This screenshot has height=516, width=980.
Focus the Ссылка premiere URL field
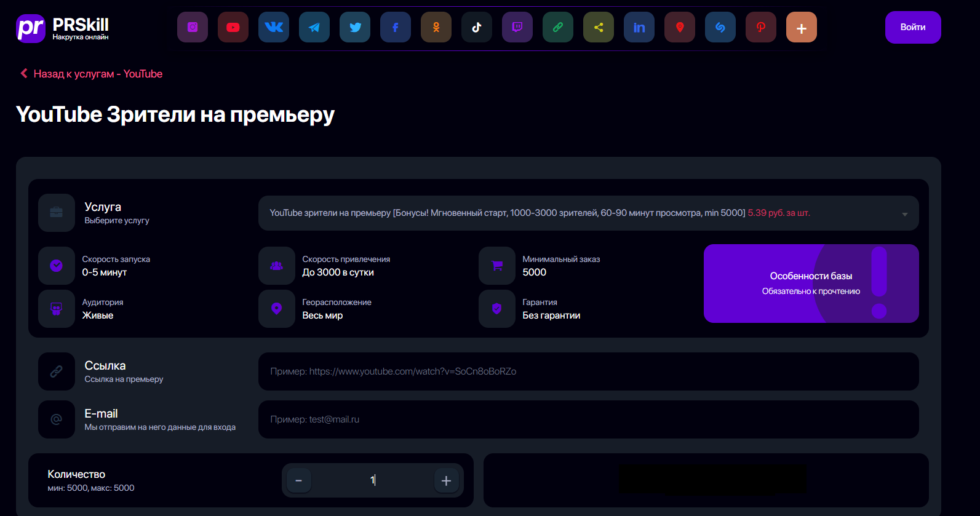pos(589,371)
